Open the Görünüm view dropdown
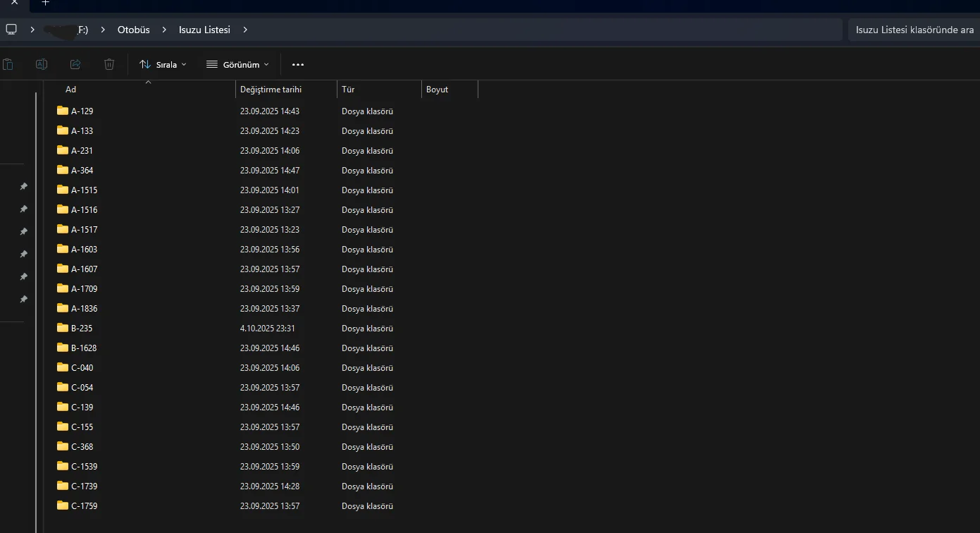Viewport: 980px width, 533px height. (x=237, y=64)
